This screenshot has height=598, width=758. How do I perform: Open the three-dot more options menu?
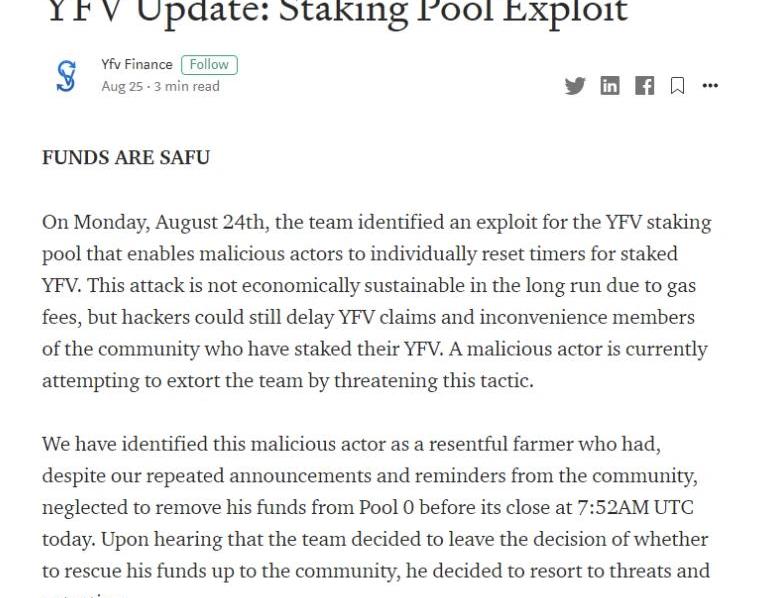point(710,86)
